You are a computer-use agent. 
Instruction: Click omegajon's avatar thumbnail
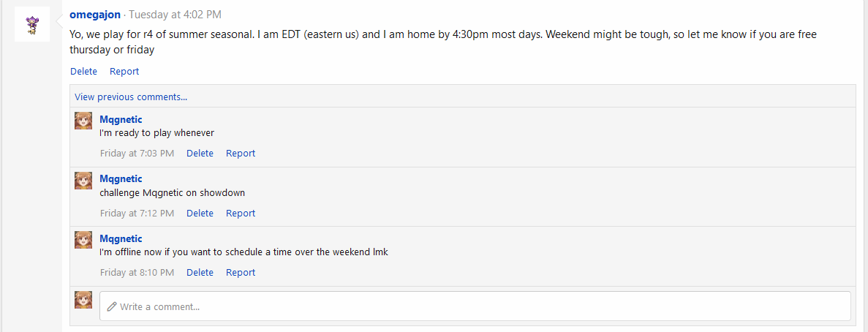click(31, 24)
